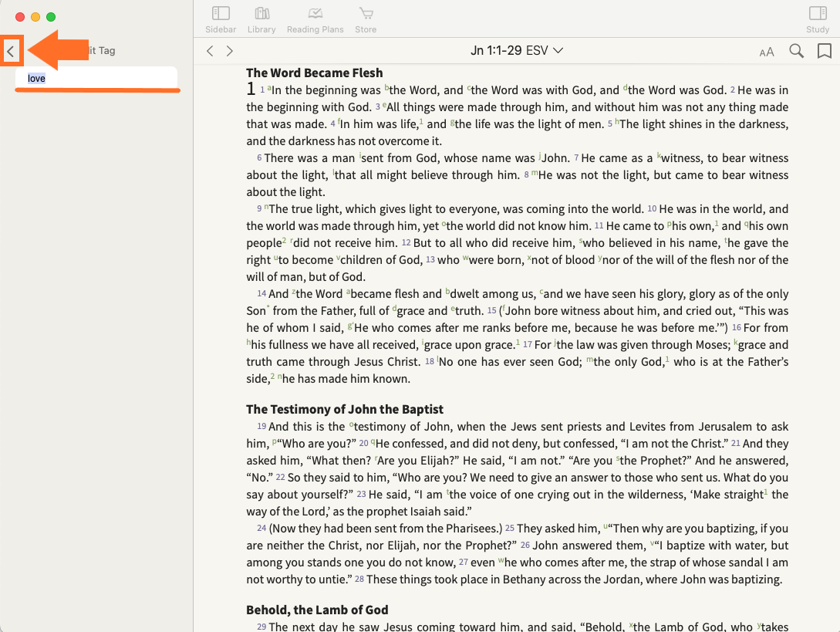Open cross-reference before "became flesh and"
The image size is (840, 632).
348,292
